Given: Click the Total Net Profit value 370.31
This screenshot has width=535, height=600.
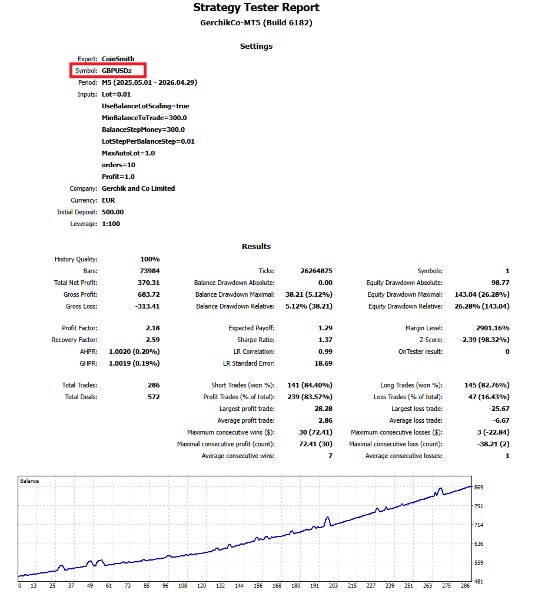Looking at the screenshot, I should pyautogui.click(x=148, y=283).
